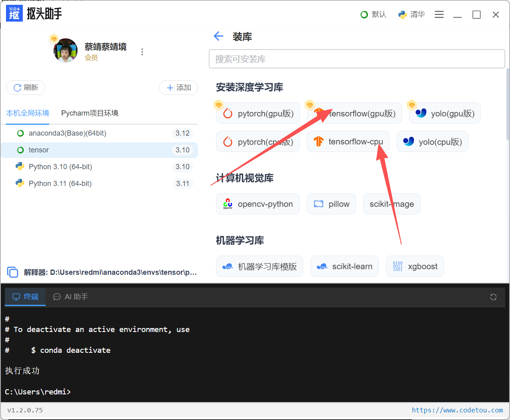Install pillow library

[331, 204]
